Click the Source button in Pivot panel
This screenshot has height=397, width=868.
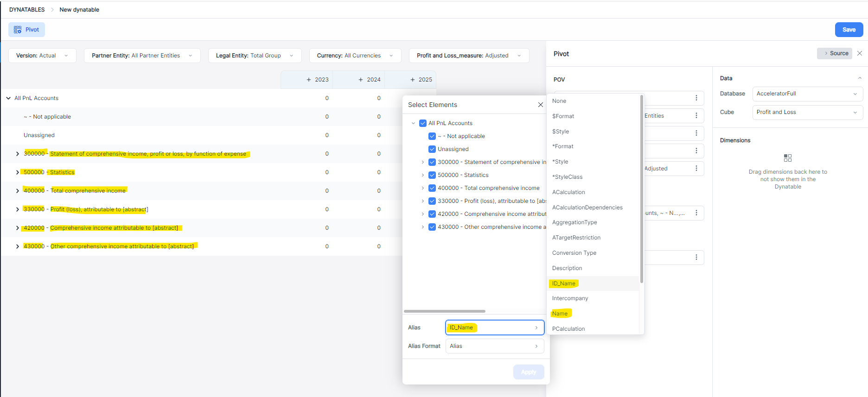click(835, 53)
